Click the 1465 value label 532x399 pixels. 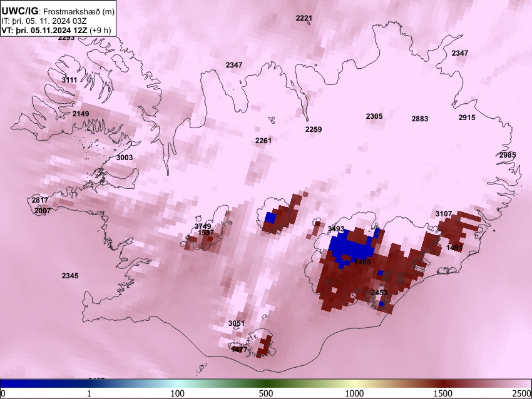pos(362,261)
